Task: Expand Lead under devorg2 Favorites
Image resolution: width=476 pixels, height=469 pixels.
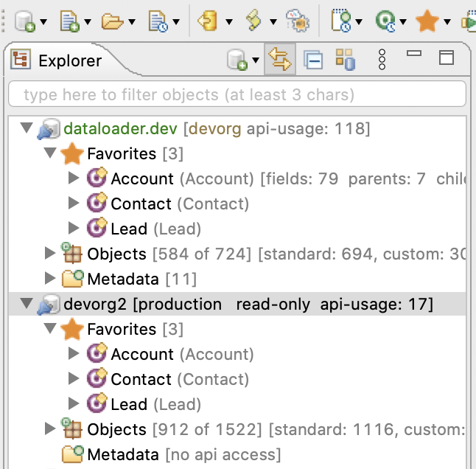Action: click(74, 403)
